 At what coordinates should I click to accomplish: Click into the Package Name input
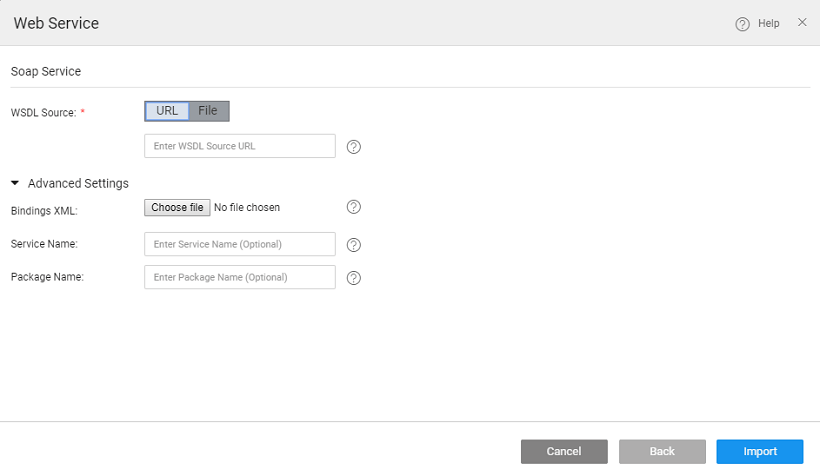[240, 277]
